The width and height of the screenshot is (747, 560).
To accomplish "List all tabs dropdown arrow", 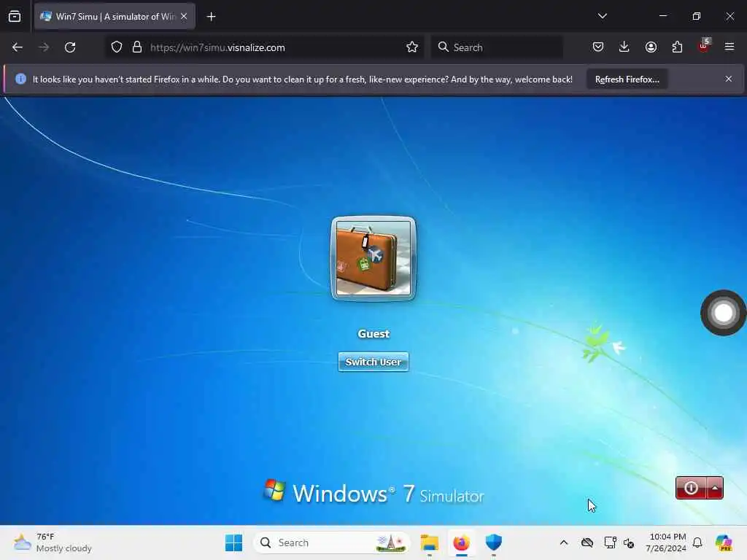I will pos(602,16).
